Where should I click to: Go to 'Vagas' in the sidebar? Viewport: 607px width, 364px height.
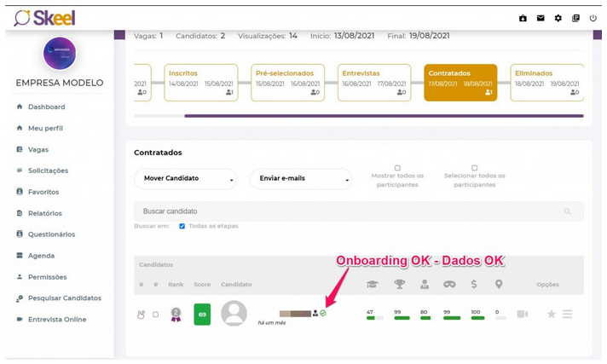[38, 149]
